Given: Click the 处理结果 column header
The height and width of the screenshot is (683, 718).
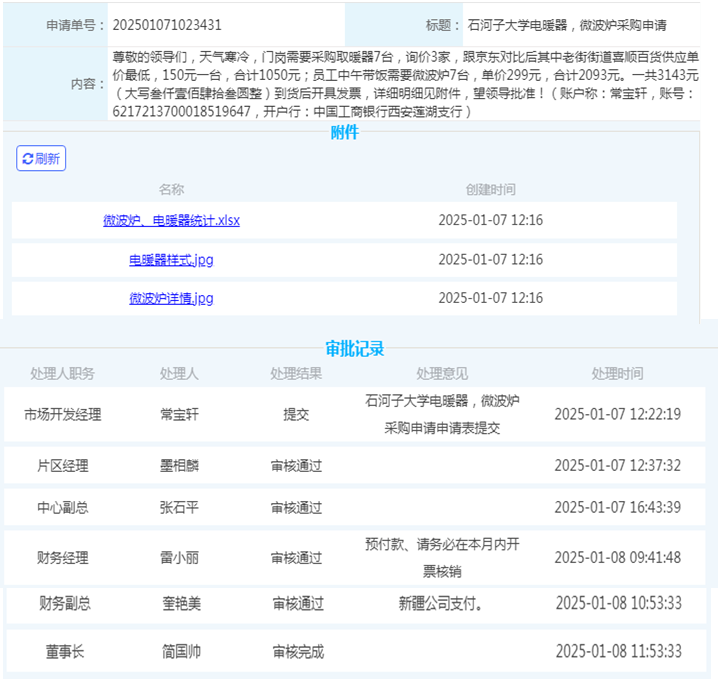Looking at the screenshot, I should pyautogui.click(x=296, y=373).
